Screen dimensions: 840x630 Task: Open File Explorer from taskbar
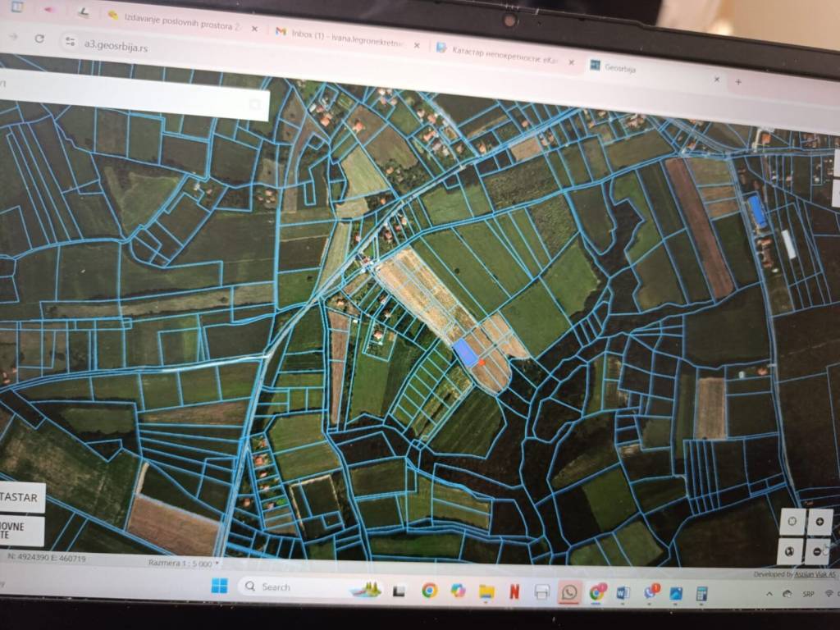point(486,591)
